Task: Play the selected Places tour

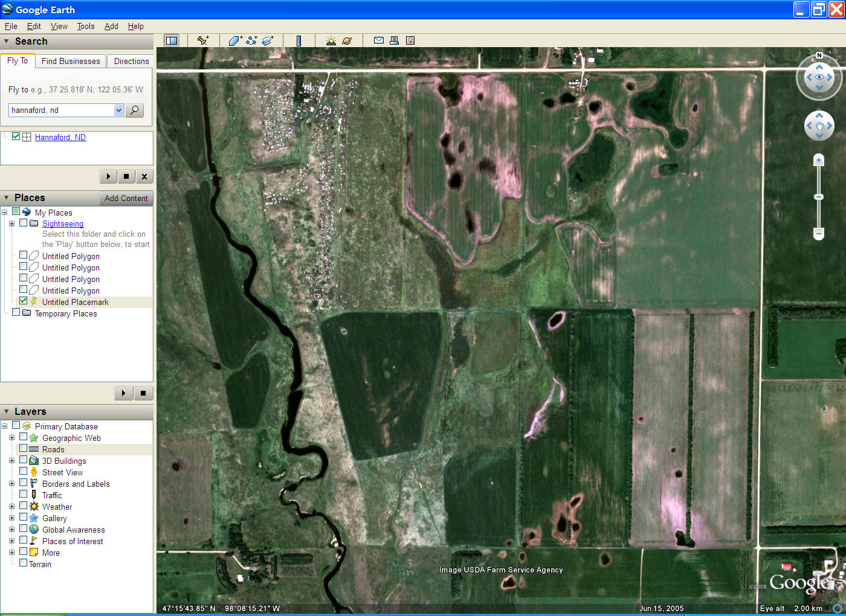Action: pos(123,393)
